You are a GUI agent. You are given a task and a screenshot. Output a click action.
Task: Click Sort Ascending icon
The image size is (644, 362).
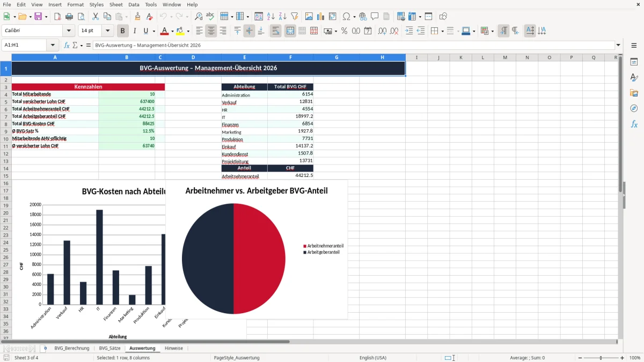coord(271,17)
